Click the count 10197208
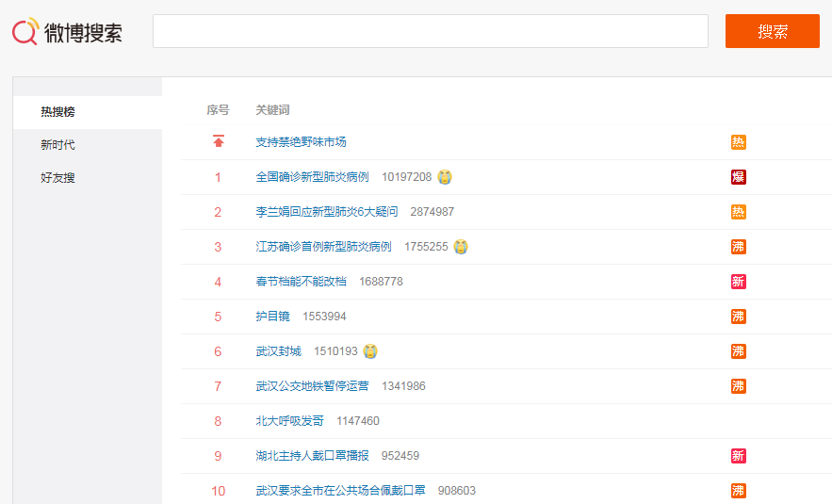The image size is (832, 504). click(406, 177)
